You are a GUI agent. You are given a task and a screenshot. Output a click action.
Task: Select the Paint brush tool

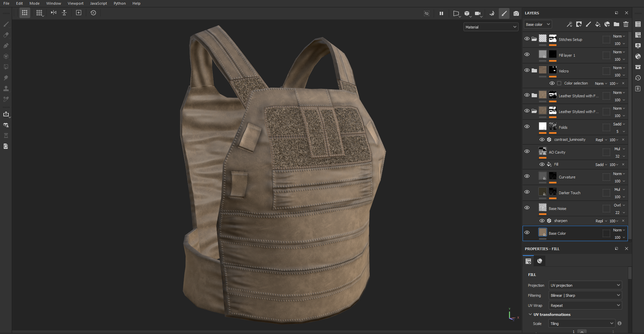pos(6,24)
